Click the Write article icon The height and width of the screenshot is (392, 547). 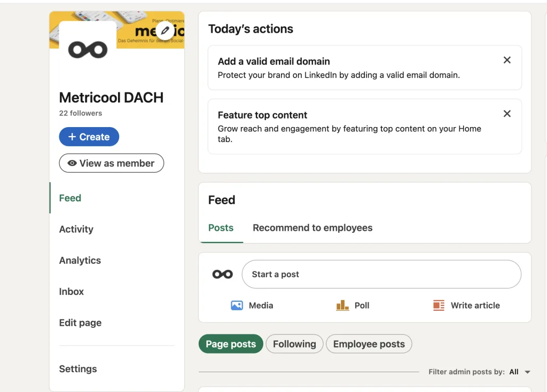coord(439,305)
